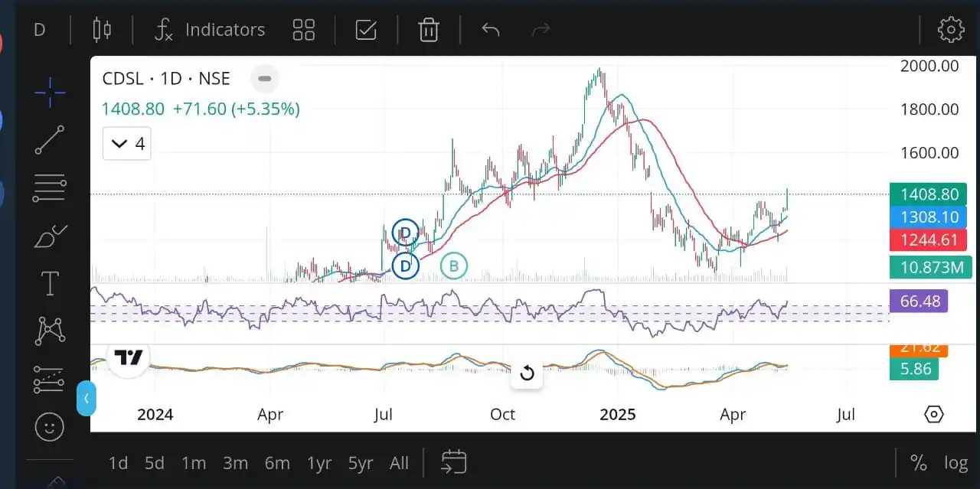Select the horizontal lines fib tool

coord(50,188)
